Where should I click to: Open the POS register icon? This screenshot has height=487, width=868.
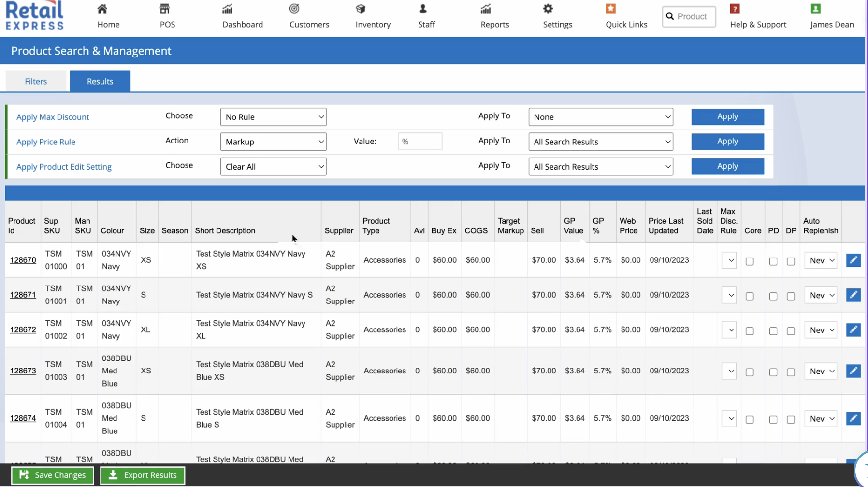165,9
